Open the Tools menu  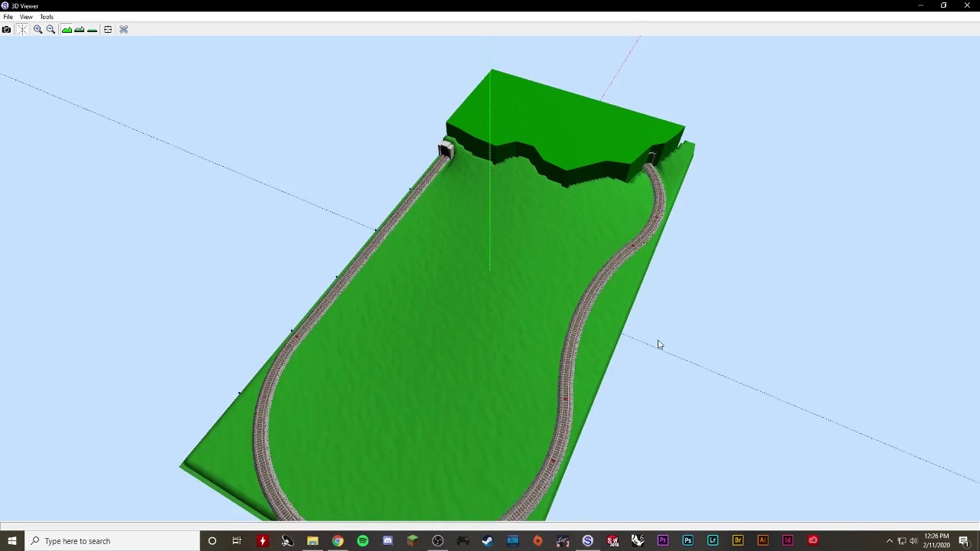[x=47, y=17]
